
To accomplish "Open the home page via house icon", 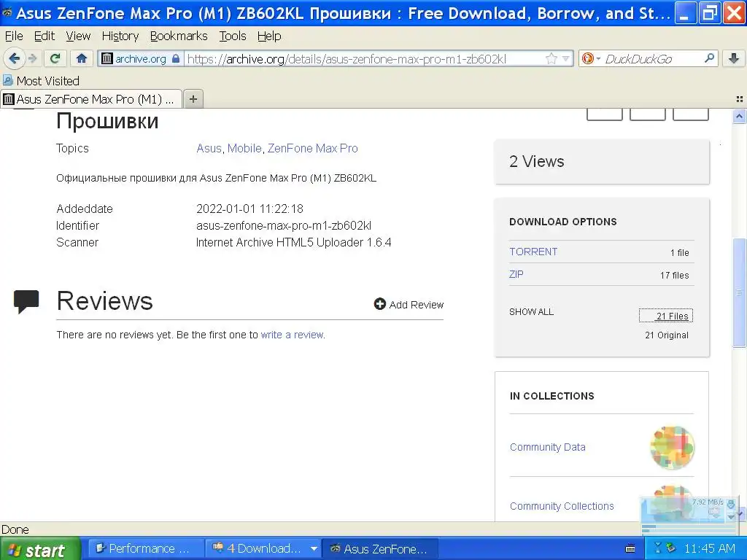I will [82, 58].
